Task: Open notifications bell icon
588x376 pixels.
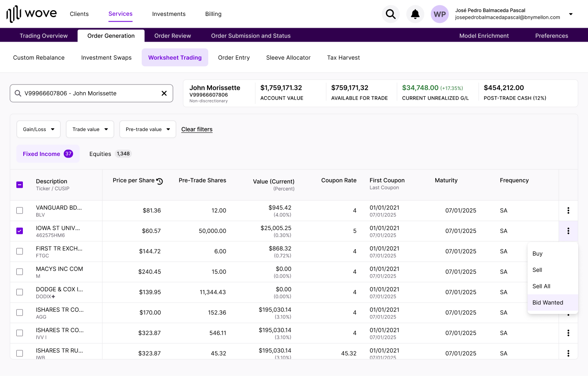Action: click(x=415, y=14)
